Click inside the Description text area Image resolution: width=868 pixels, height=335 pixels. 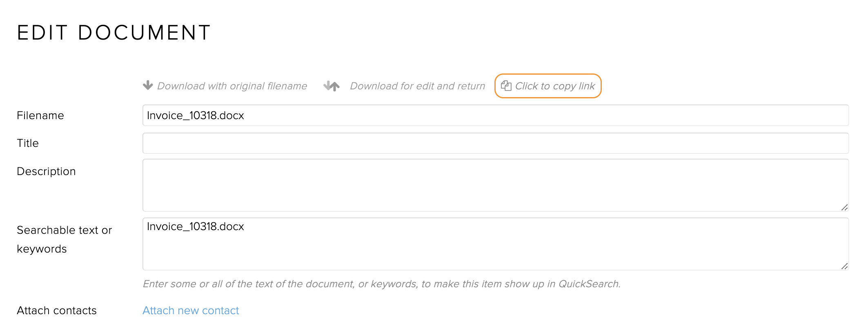(496, 185)
